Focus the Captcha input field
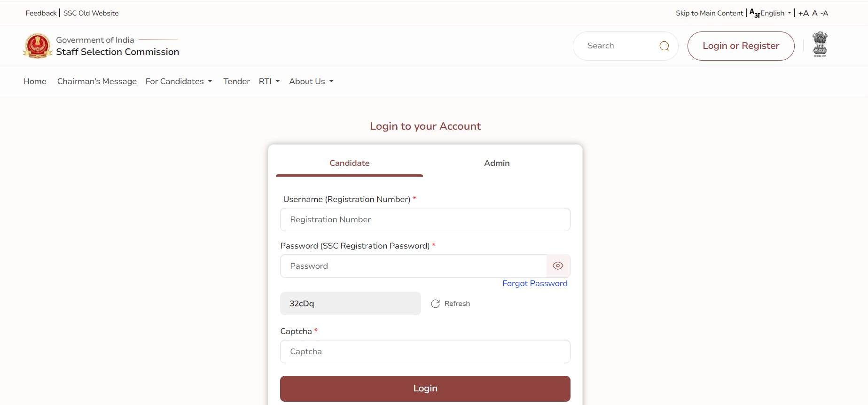Image resolution: width=868 pixels, height=405 pixels. click(425, 351)
